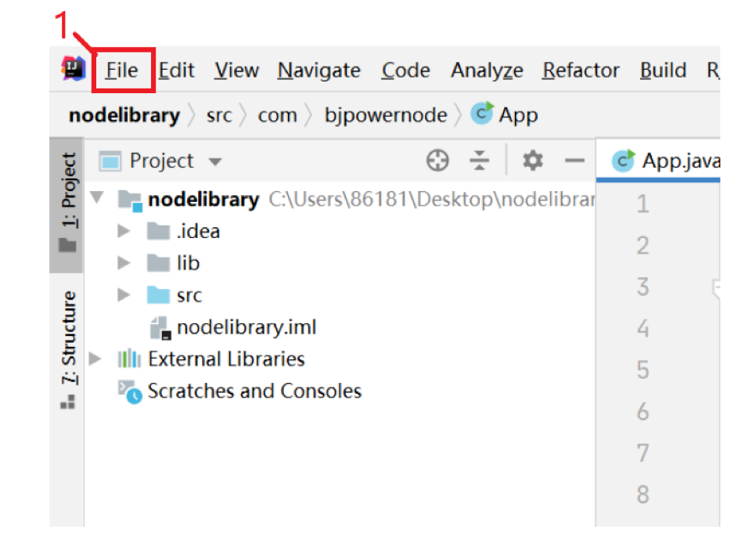Click the code fold marker at line 3
This screenshot has height=541, width=756.
[716, 288]
